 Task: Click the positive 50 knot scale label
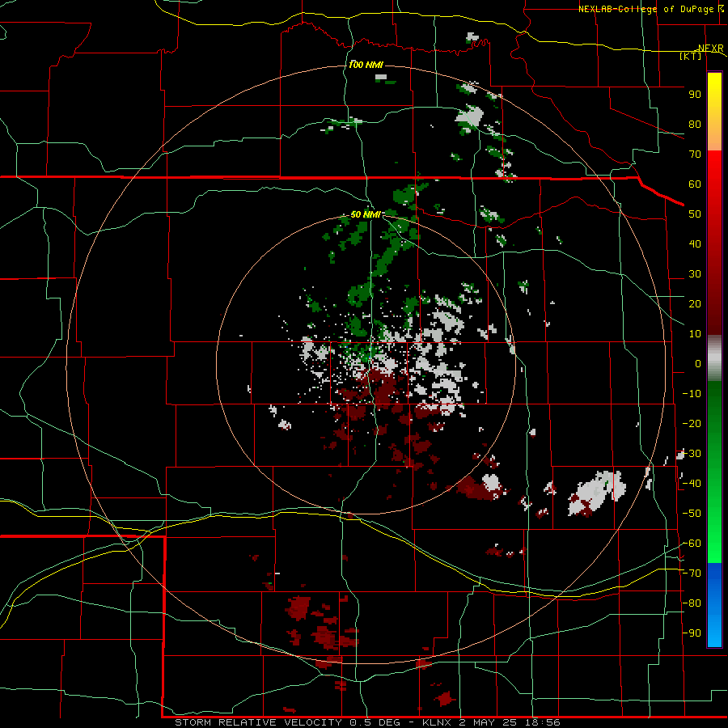click(x=695, y=214)
